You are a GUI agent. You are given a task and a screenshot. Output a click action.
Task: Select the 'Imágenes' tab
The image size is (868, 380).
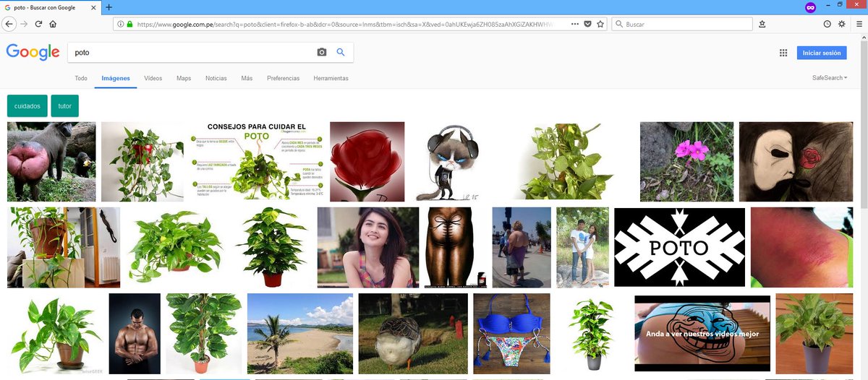pyautogui.click(x=116, y=78)
